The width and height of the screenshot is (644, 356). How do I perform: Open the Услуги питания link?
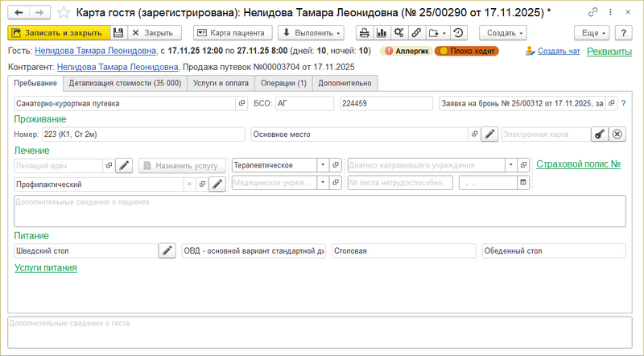tap(46, 267)
